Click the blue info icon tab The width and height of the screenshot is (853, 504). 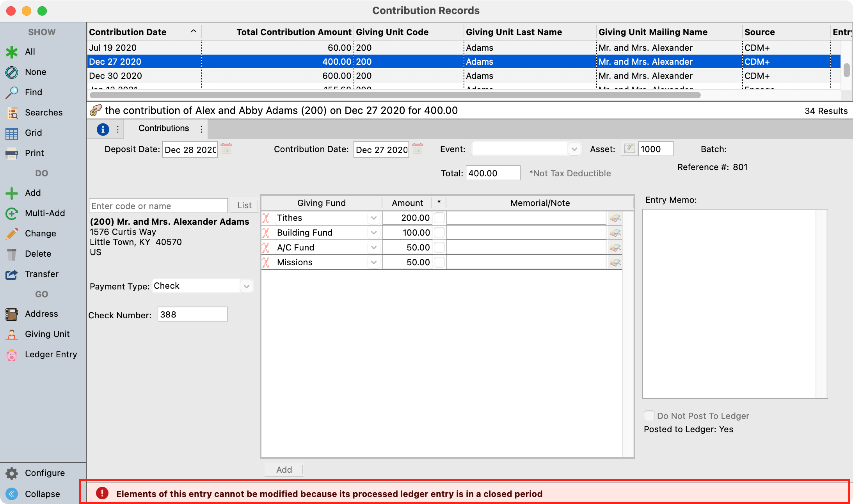point(103,129)
